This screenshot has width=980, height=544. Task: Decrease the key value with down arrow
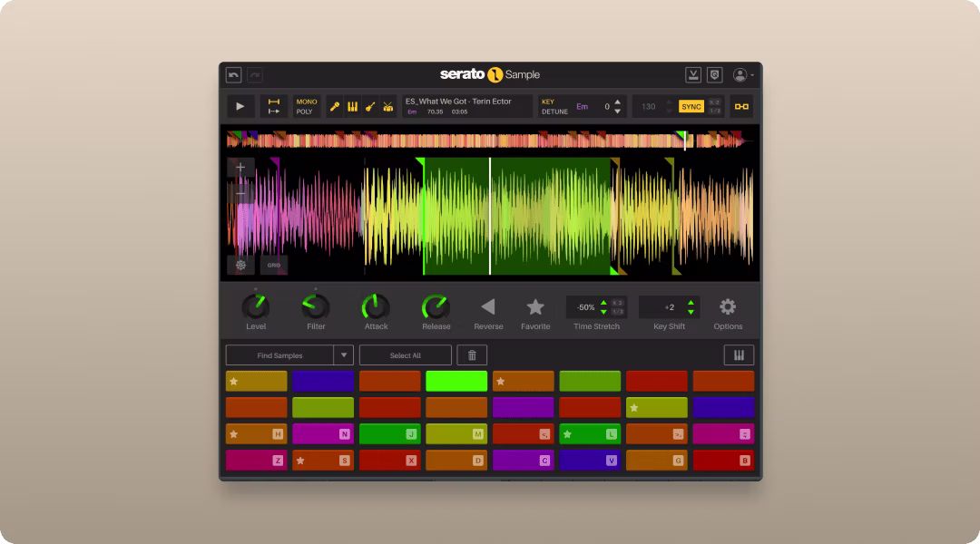[x=618, y=112]
